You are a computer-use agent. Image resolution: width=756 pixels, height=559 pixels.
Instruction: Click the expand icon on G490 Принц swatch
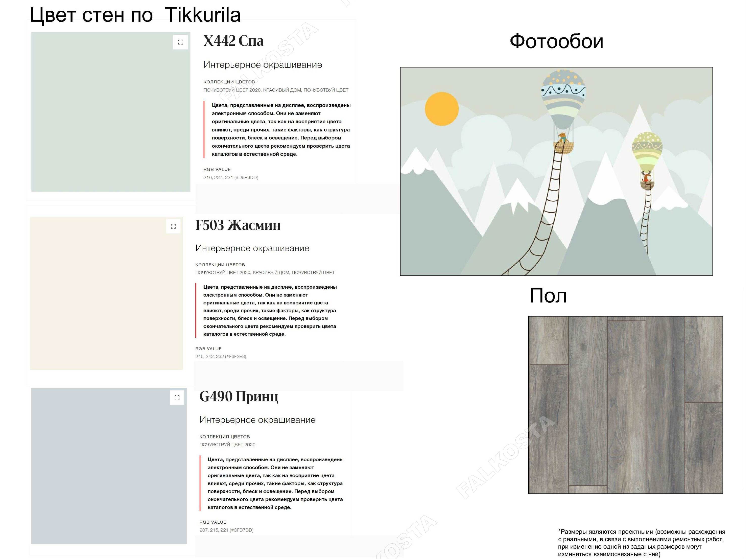(x=177, y=398)
